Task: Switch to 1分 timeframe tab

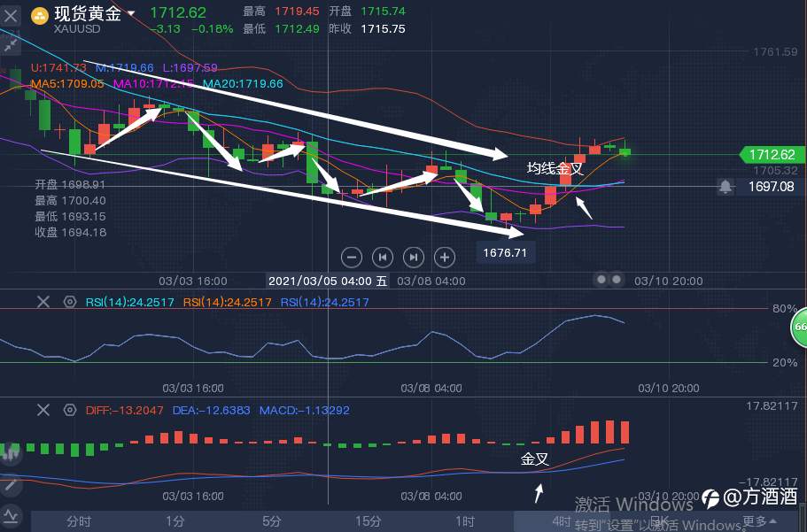Action: (175, 521)
